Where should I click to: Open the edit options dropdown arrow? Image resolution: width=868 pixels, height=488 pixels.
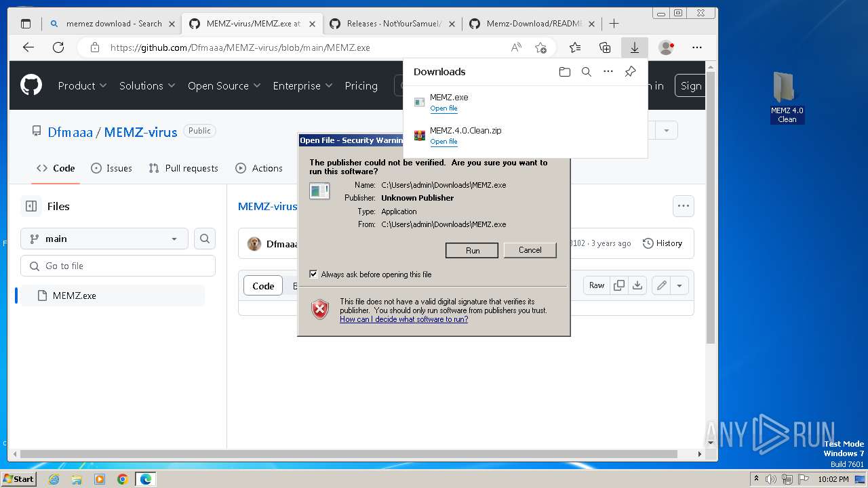[x=679, y=285]
